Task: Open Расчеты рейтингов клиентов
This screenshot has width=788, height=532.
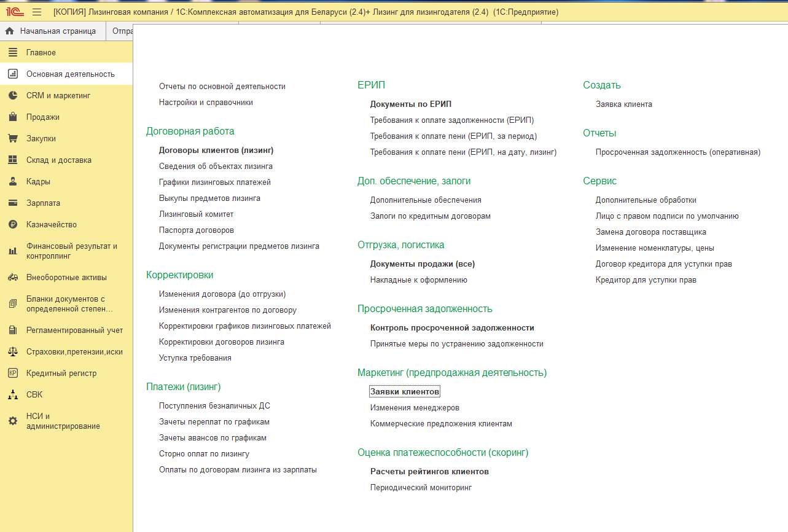Action: pyautogui.click(x=429, y=472)
